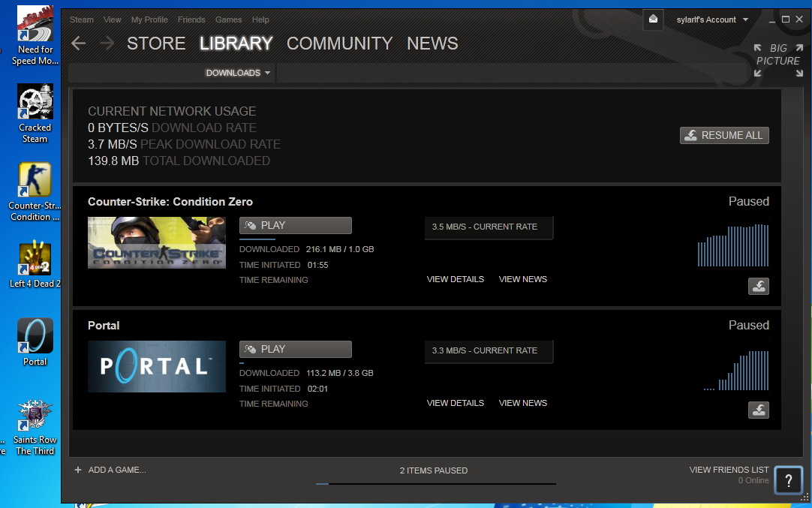Go forward with the right arrow

[x=107, y=44]
